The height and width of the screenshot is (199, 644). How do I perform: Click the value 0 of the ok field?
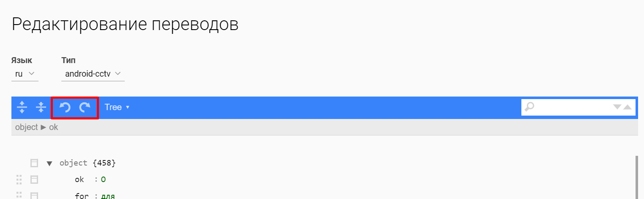click(103, 180)
